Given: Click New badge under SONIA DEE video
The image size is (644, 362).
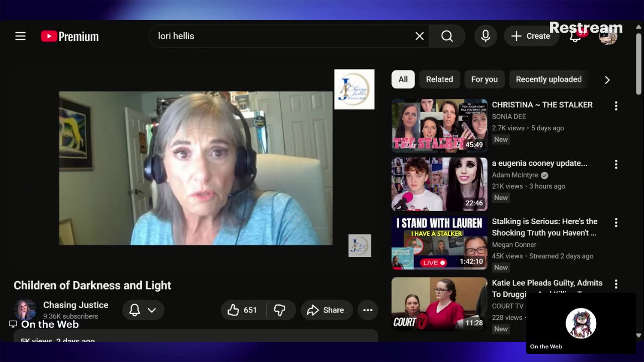Looking at the screenshot, I should pos(501,139).
